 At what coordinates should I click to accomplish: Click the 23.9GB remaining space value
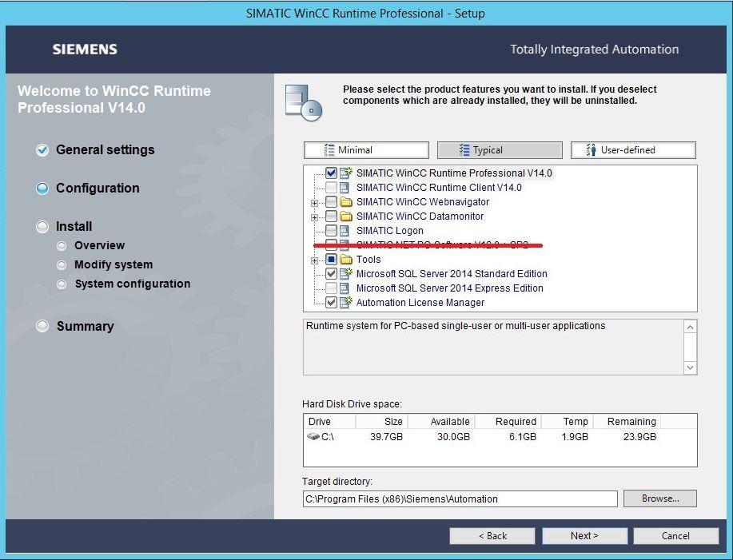(x=639, y=437)
